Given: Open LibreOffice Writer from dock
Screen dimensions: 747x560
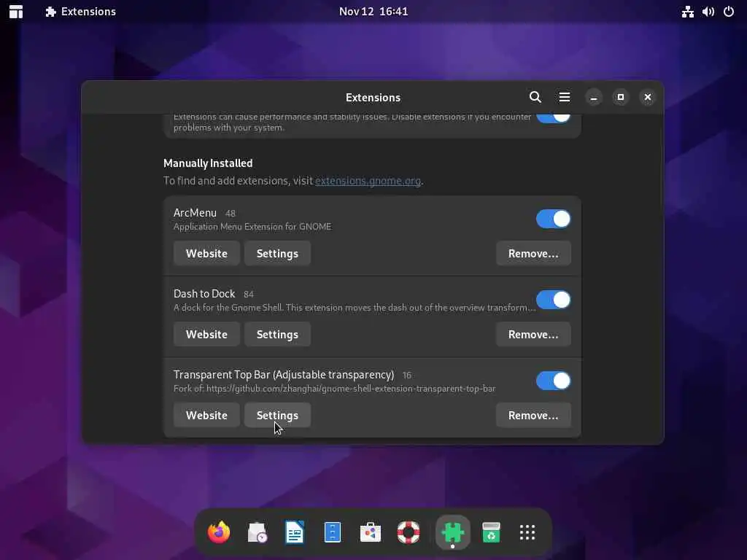Looking at the screenshot, I should [x=295, y=532].
